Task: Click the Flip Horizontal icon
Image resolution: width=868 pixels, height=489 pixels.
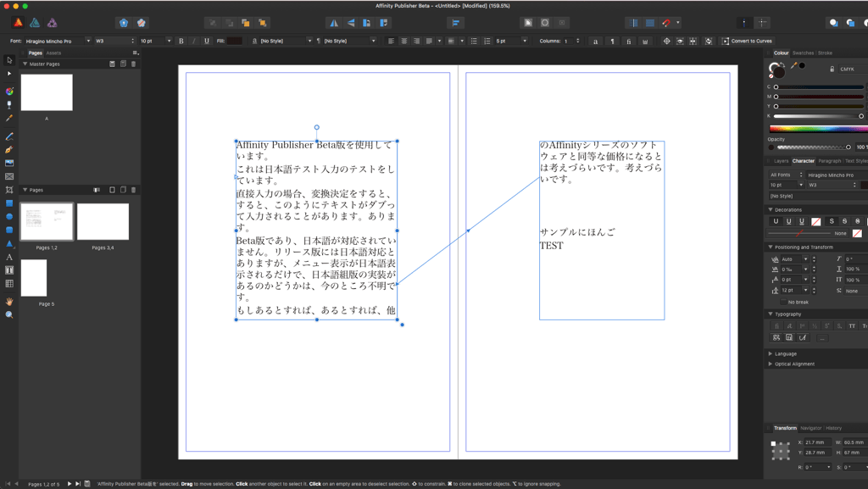Action: point(334,23)
